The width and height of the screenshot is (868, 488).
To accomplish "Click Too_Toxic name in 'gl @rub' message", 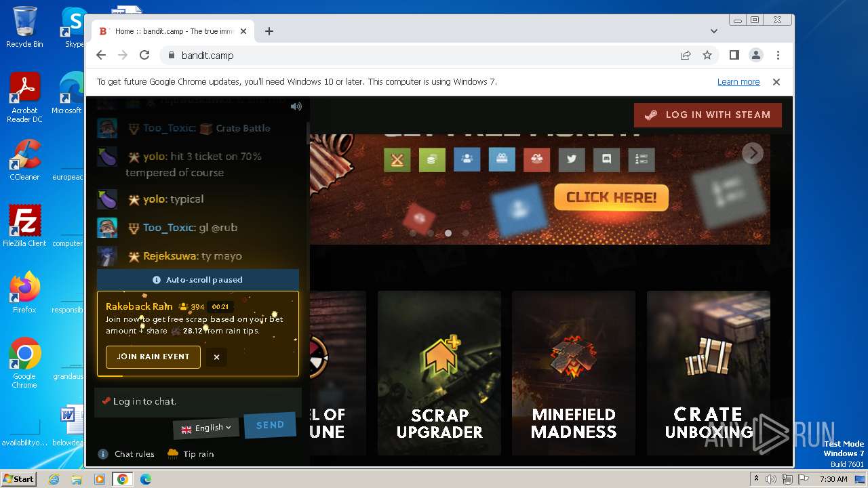I will coord(170,228).
